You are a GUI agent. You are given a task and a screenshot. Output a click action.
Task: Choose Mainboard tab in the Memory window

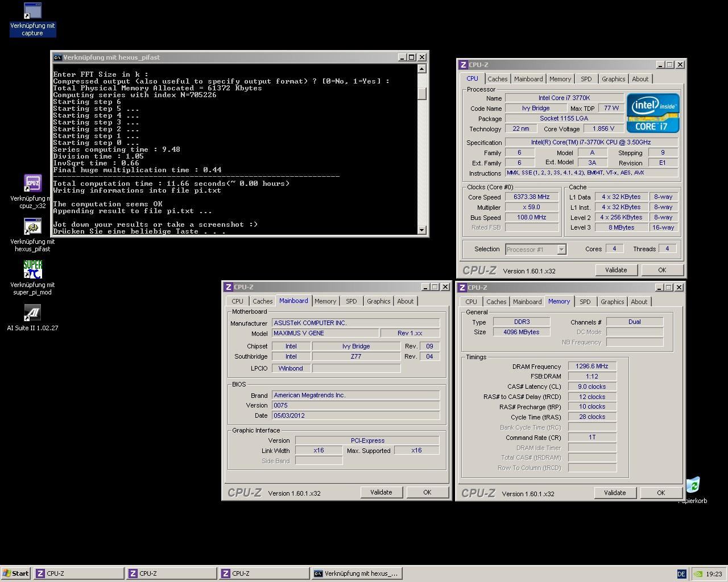tap(527, 302)
